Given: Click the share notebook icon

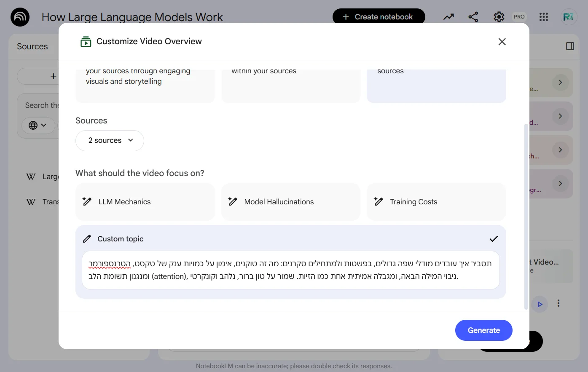Looking at the screenshot, I should click(x=473, y=17).
